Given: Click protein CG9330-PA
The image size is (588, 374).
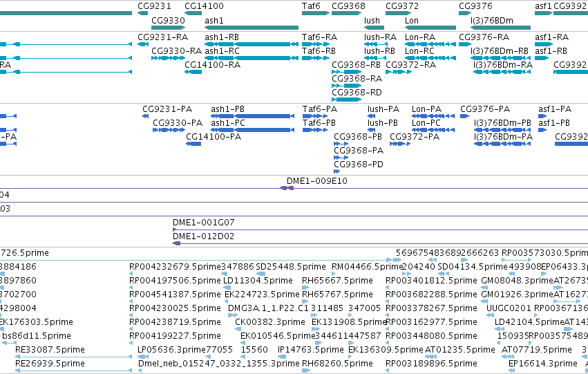Looking at the screenshot, I should coord(169,130).
